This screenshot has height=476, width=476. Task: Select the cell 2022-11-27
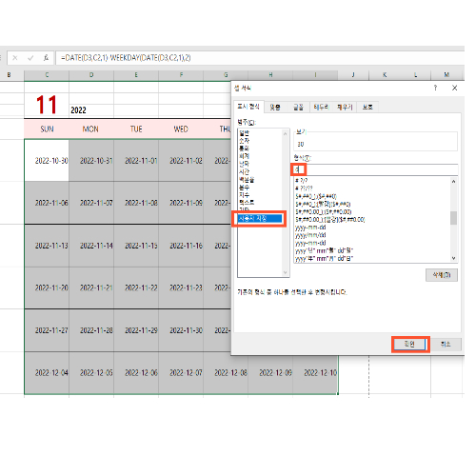pyautogui.click(x=47, y=330)
